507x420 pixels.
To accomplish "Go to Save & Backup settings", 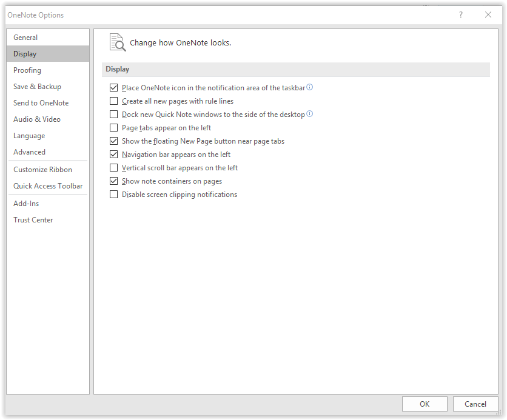I will click(x=48, y=87).
